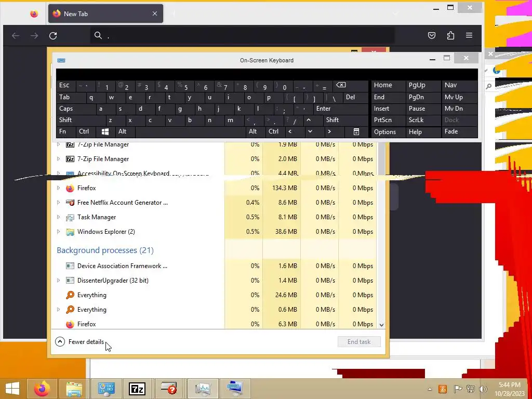This screenshot has height=399, width=532.
Task: Open Firefox from the taskbar
Action: [x=42, y=389]
